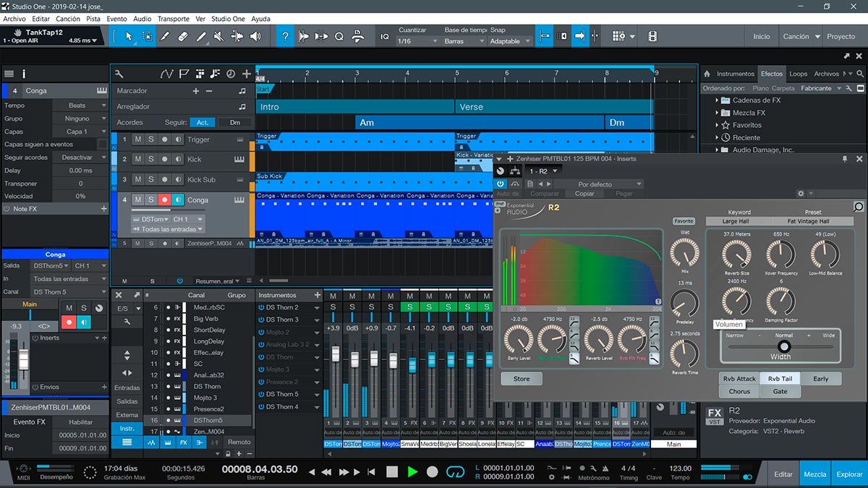Viewport: 868px width, 488px height.
Task: Toggle power for DS Thorn 2 instrument
Action: pyautogui.click(x=261, y=307)
